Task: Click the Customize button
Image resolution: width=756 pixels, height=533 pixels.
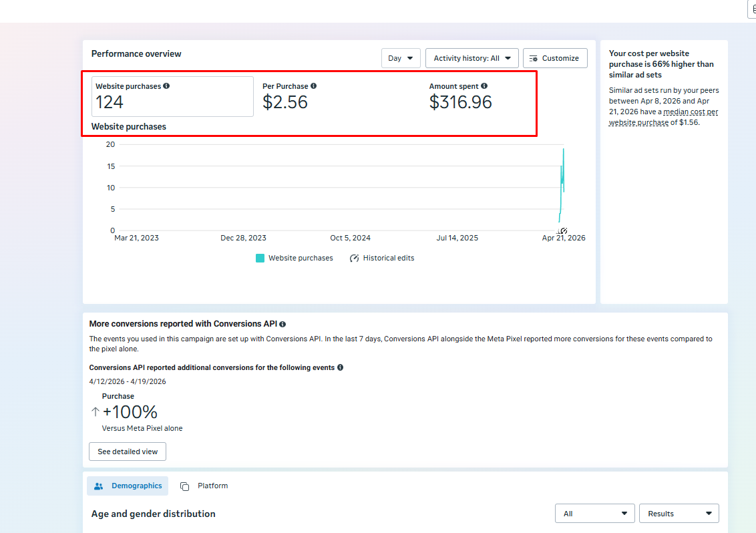Action: [555, 58]
